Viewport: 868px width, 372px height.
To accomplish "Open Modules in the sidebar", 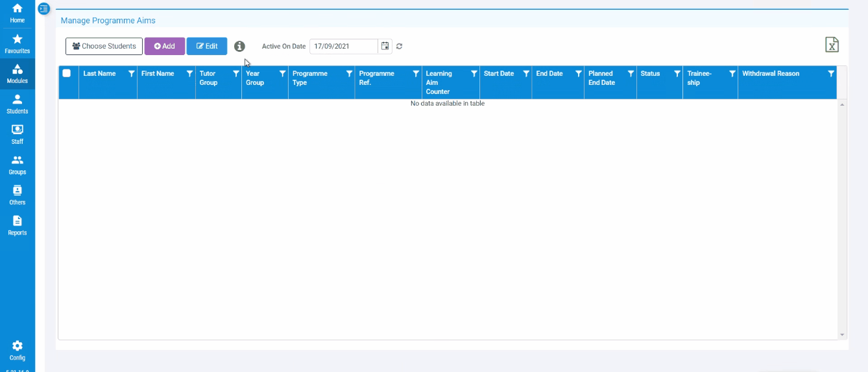I will tap(18, 74).
